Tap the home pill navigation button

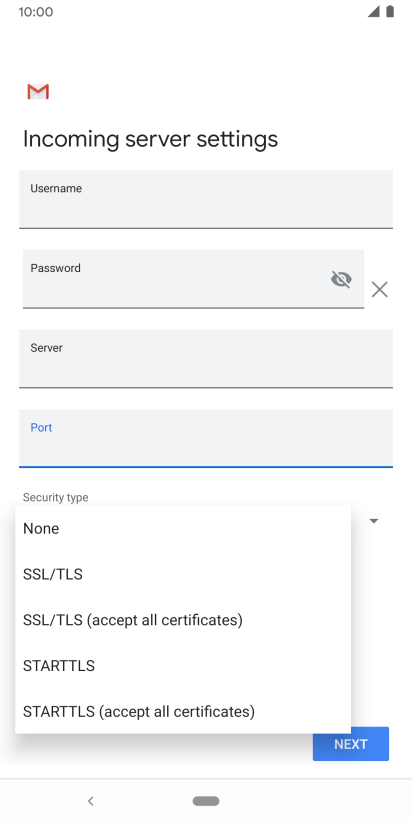(x=206, y=801)
